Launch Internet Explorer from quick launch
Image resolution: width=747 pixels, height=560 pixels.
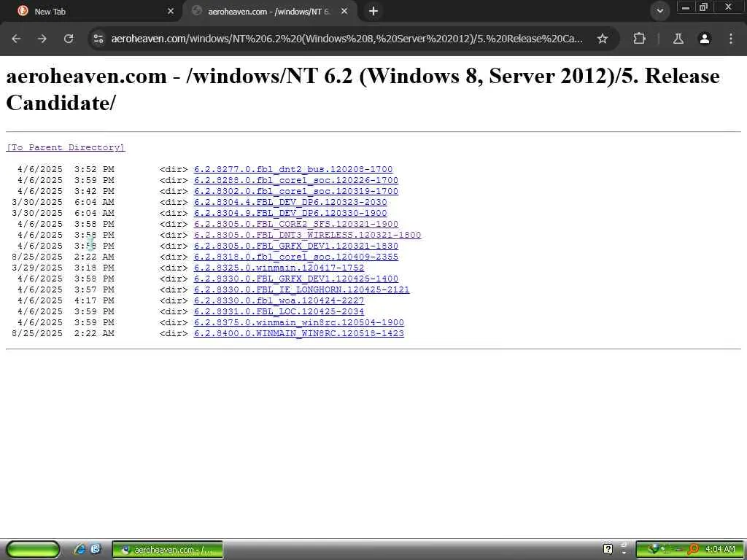coord(80,550)
